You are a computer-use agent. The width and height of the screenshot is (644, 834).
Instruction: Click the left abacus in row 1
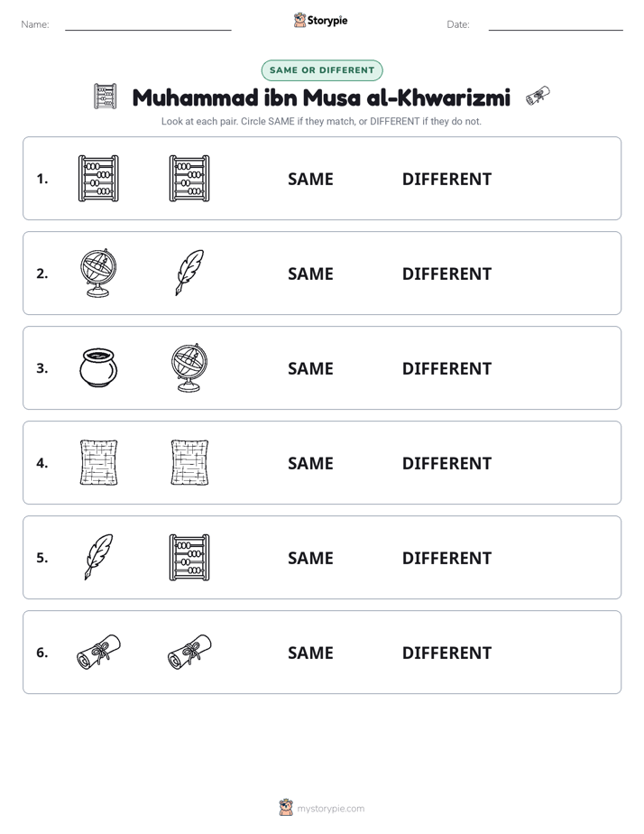pyautogui.click(x=98, y=179)
